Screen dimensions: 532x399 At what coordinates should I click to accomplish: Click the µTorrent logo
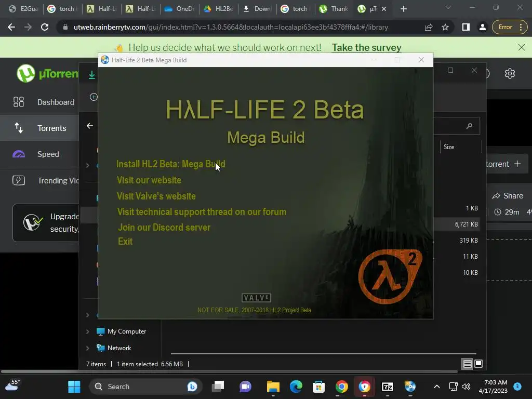(x=47, y=73)
